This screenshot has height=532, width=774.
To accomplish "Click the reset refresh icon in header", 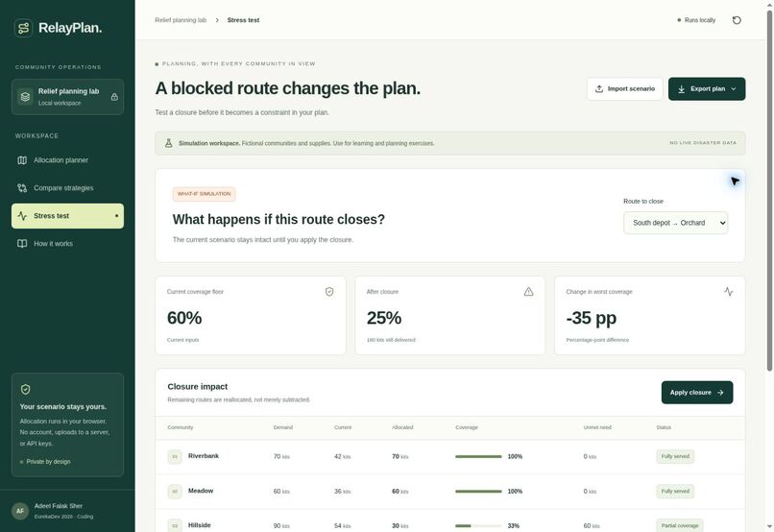I will point(737,20).
